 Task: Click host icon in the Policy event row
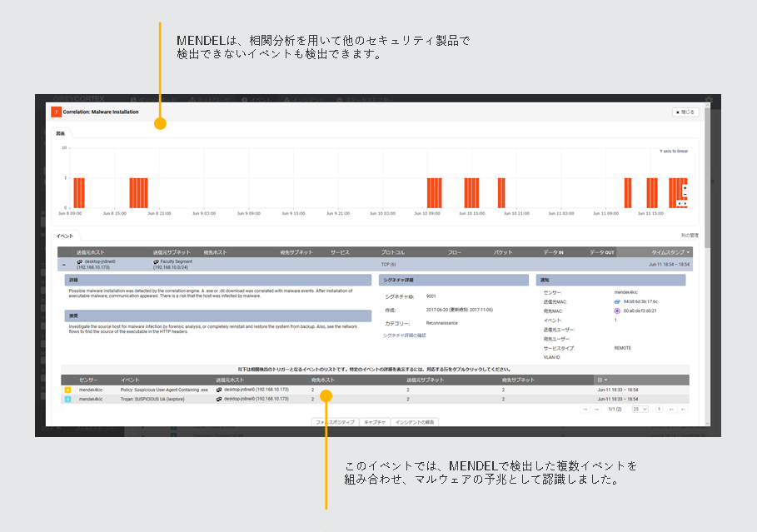tap(219, 390)
